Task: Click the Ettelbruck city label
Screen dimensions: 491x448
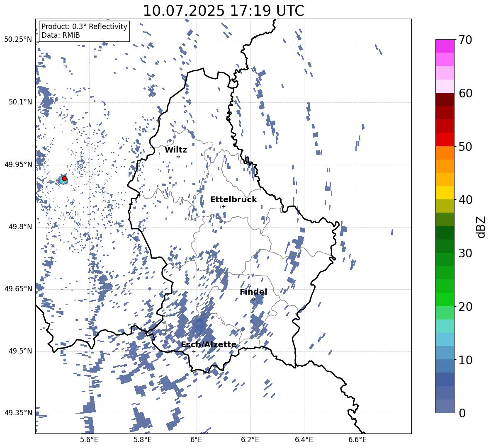Action: click(x=233, y=200)
